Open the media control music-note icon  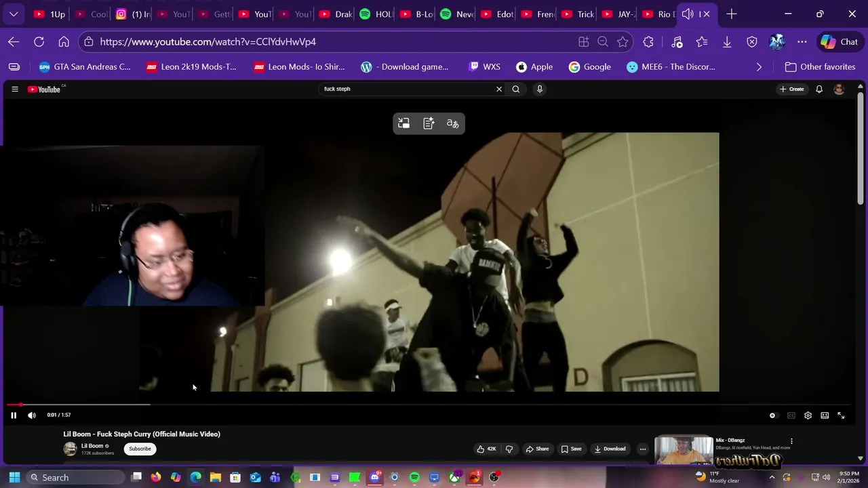pyautogui.click(x=677, y=42)
